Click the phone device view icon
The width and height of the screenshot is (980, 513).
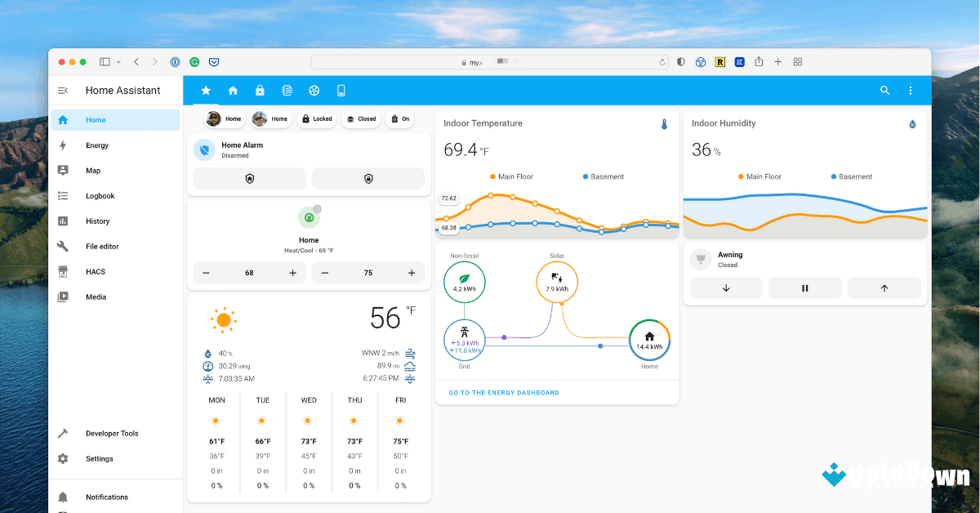point(341,90)
